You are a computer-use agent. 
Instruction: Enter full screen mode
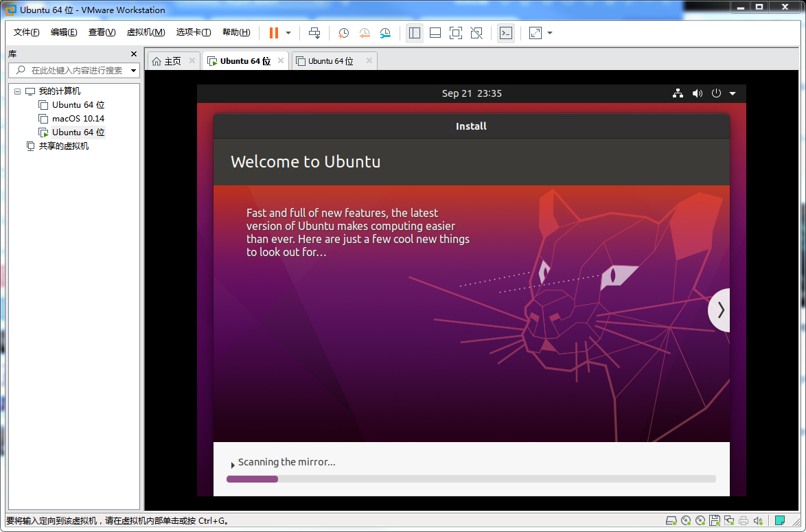(x=455, y=33)
